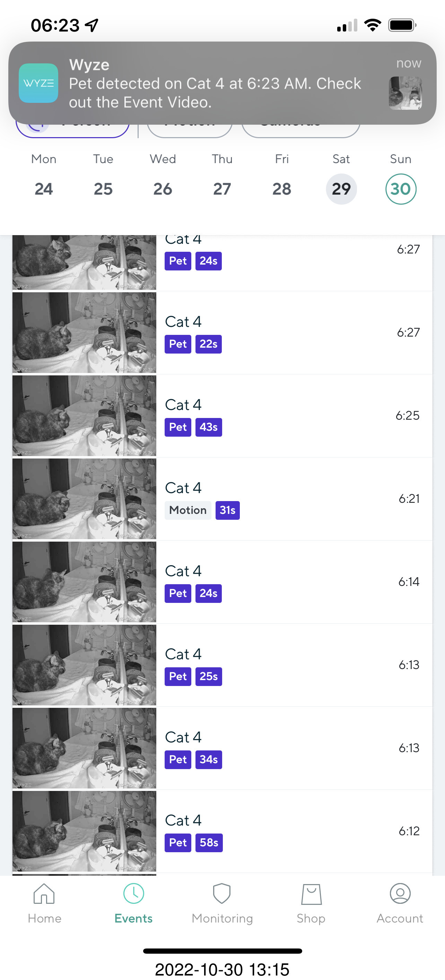Tap the 34s duration badge
The width and height of the screenshot is (445, 980).
point(209,760)
